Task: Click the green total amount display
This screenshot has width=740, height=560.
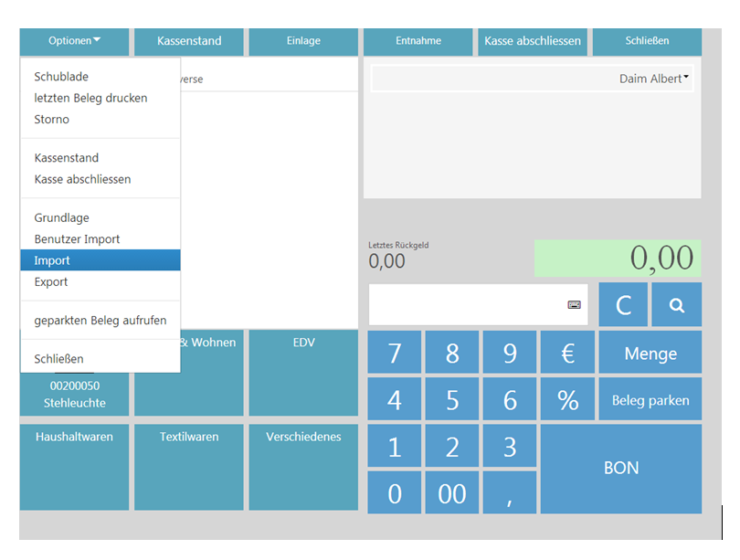Action: point(618,259)
